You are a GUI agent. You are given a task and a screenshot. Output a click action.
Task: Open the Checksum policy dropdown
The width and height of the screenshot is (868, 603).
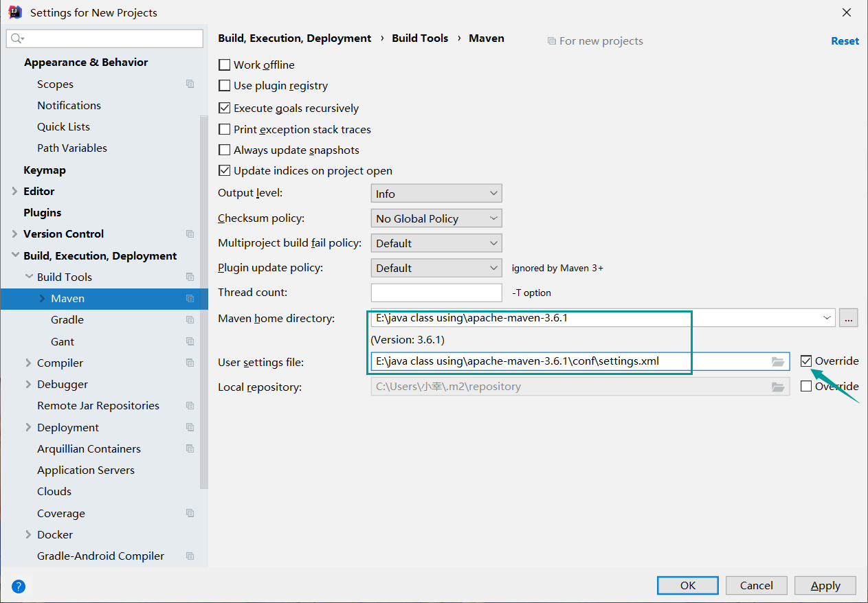click(x=436, y=218)
